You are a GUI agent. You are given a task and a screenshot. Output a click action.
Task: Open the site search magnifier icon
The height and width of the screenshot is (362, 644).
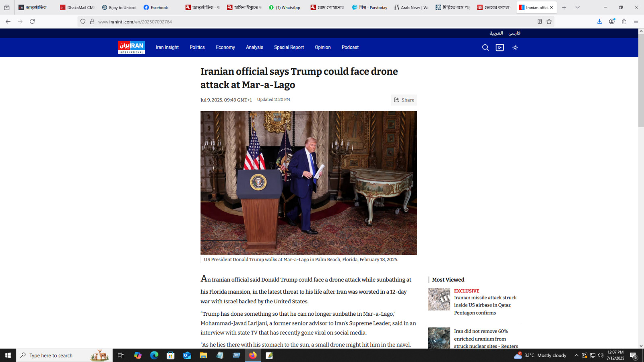(x=485, y=47)
